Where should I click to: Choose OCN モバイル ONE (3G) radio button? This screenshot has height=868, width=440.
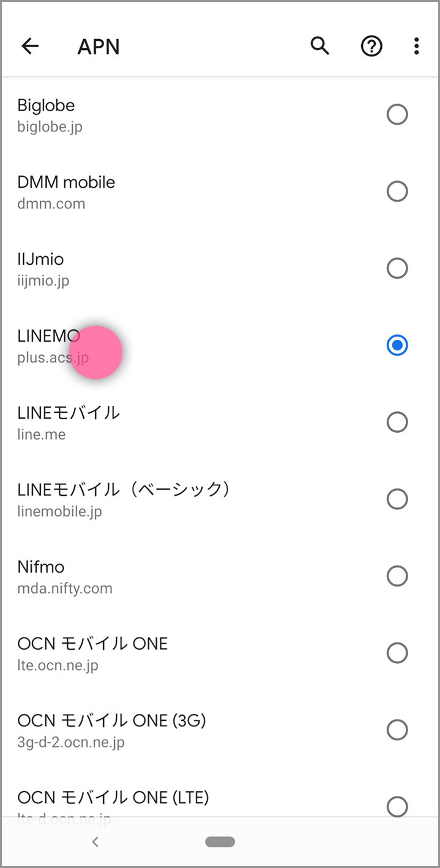coord(397,730)
